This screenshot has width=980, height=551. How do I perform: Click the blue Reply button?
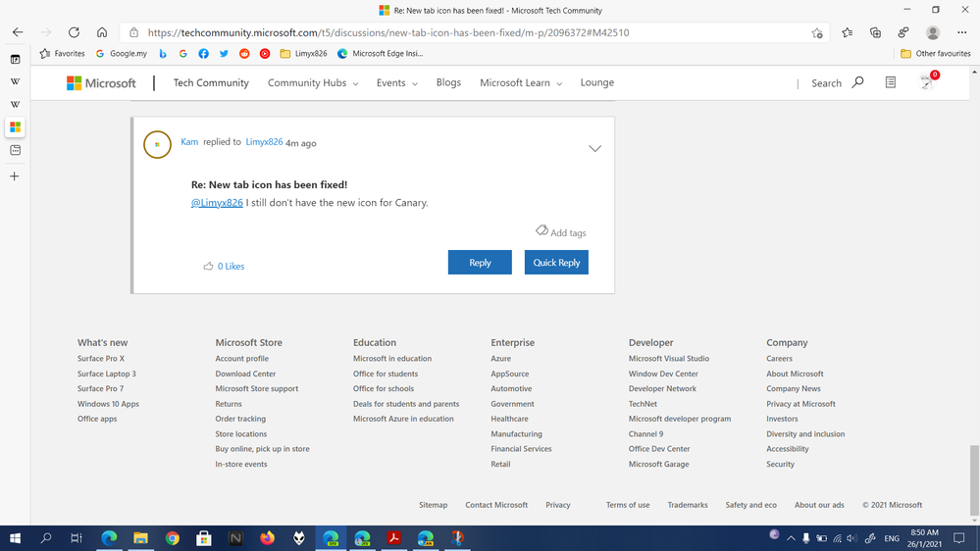point(480,263)
